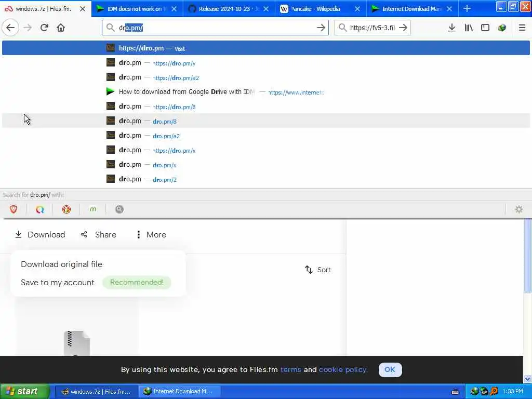Choose suggestion dro.pm/2

(x=265, y=179)
